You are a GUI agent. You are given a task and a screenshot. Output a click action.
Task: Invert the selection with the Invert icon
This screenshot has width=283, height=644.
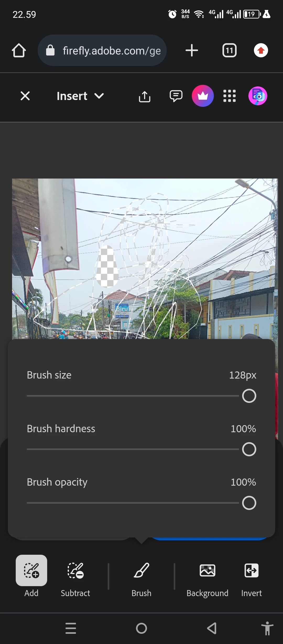coord(252,570)
